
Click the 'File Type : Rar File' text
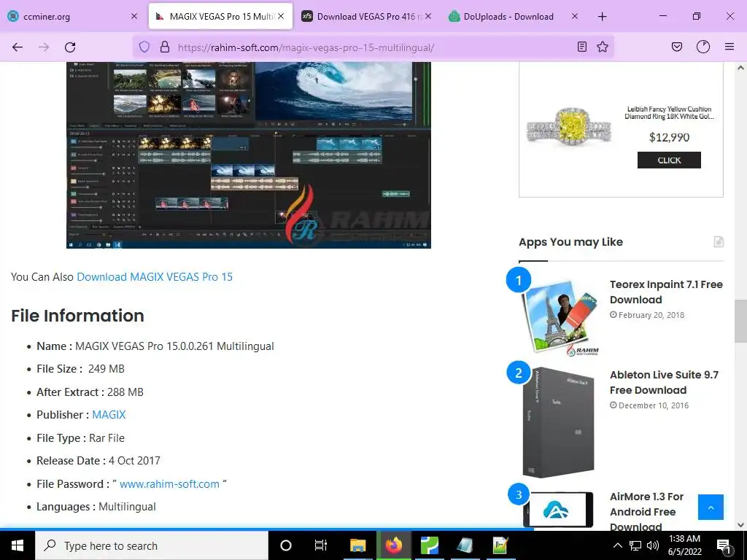80,438
